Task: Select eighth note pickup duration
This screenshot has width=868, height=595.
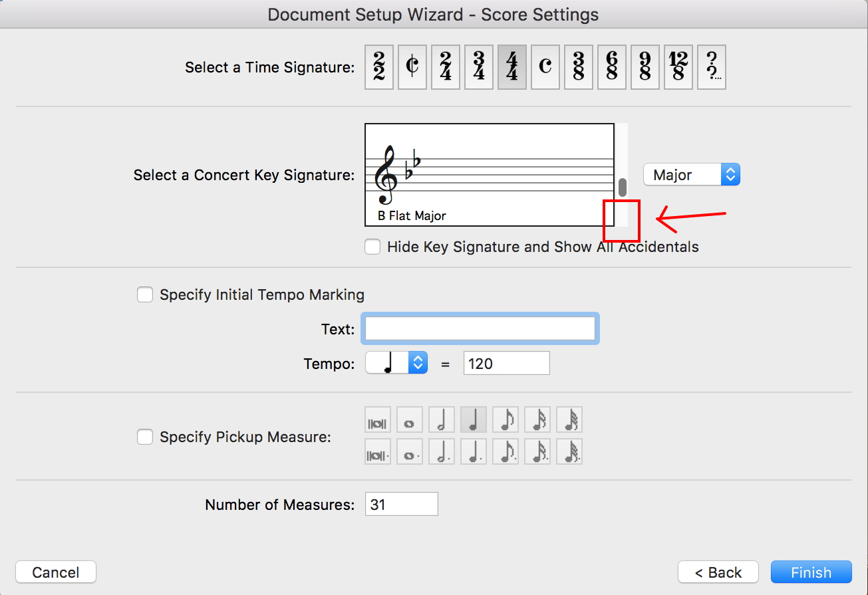Action: (x=506, y=420)
